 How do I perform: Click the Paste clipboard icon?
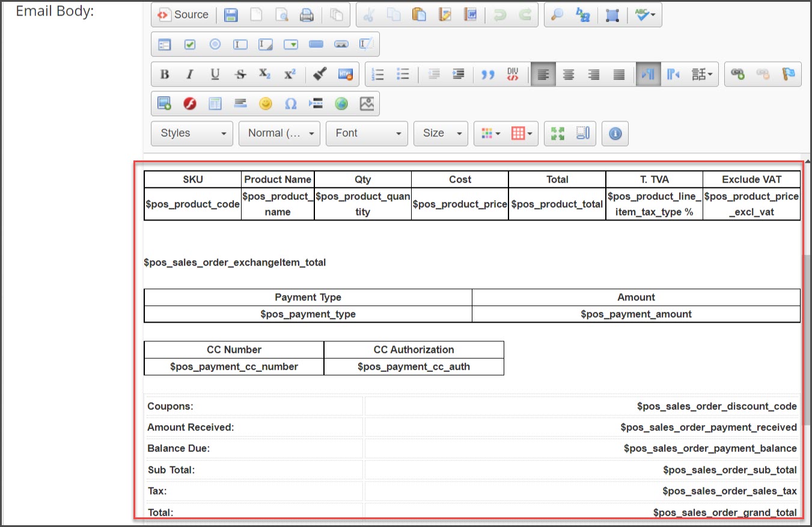point(420,15)
